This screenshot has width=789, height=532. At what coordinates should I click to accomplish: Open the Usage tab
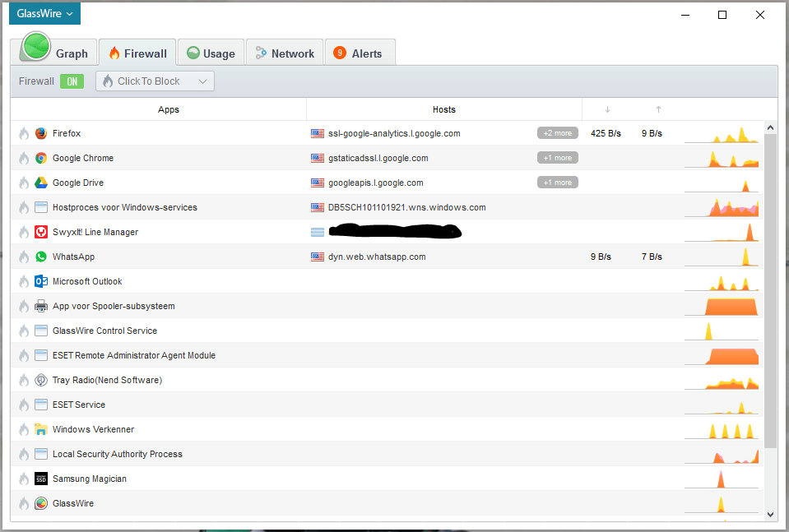(211, 53)
